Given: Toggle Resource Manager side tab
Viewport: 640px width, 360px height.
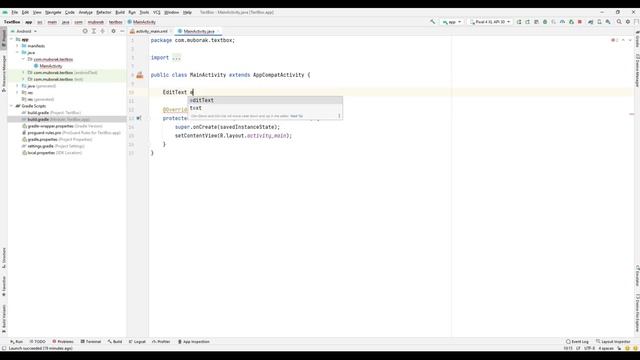Looking at the screenshot, I should (4, 73).
